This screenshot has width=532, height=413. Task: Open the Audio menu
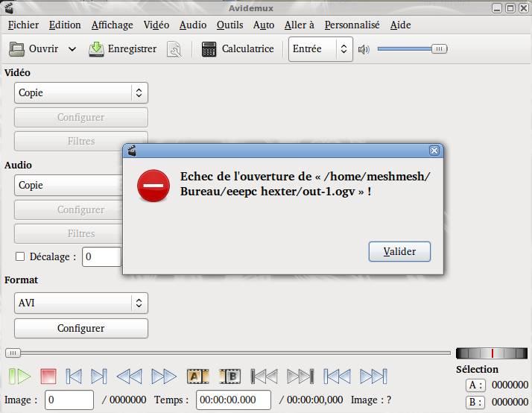pos(193,25)
